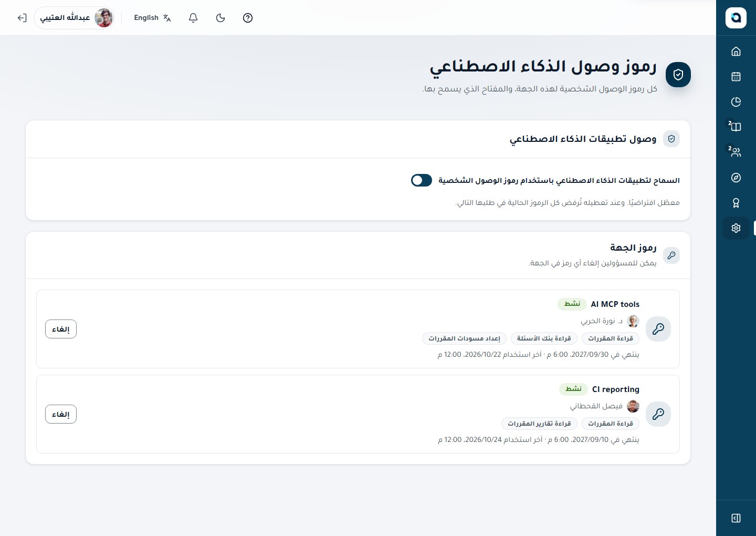The height and width of the screenshot is (536, 756).
Task: Click the CI reporting token name
Action: tap(616, 389)
